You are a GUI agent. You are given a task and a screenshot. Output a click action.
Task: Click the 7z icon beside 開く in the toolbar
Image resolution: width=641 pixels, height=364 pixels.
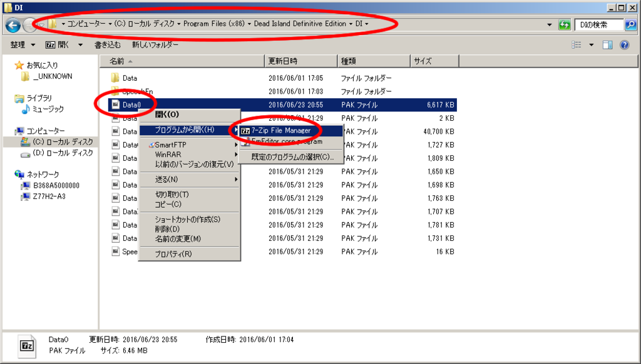point(50,45)
